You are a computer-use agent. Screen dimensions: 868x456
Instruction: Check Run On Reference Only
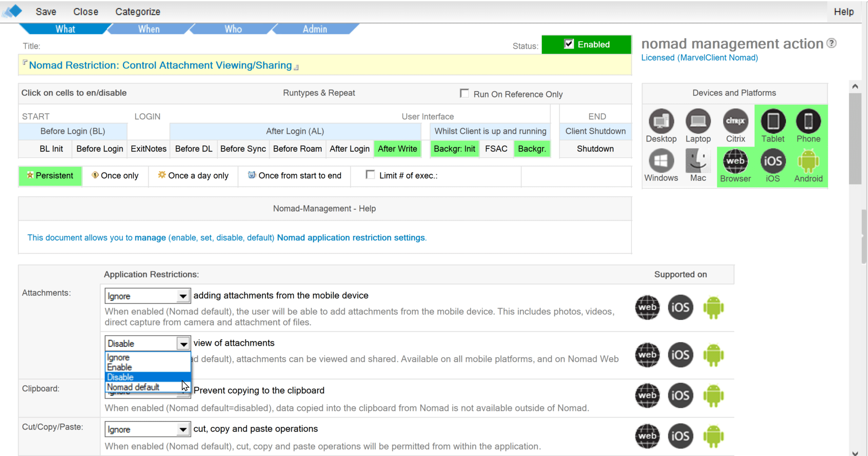click(464, 93)
